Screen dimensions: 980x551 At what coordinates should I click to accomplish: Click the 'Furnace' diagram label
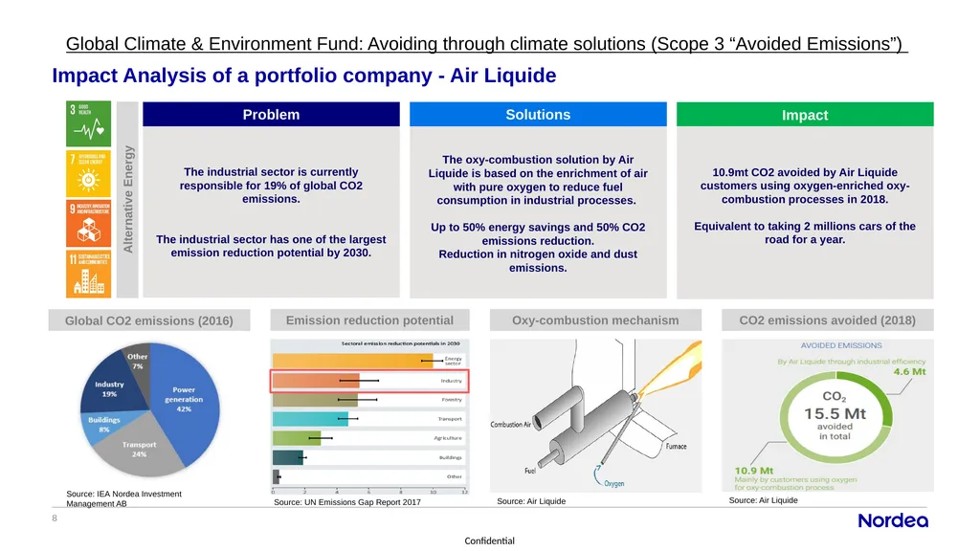pos(677,447)
